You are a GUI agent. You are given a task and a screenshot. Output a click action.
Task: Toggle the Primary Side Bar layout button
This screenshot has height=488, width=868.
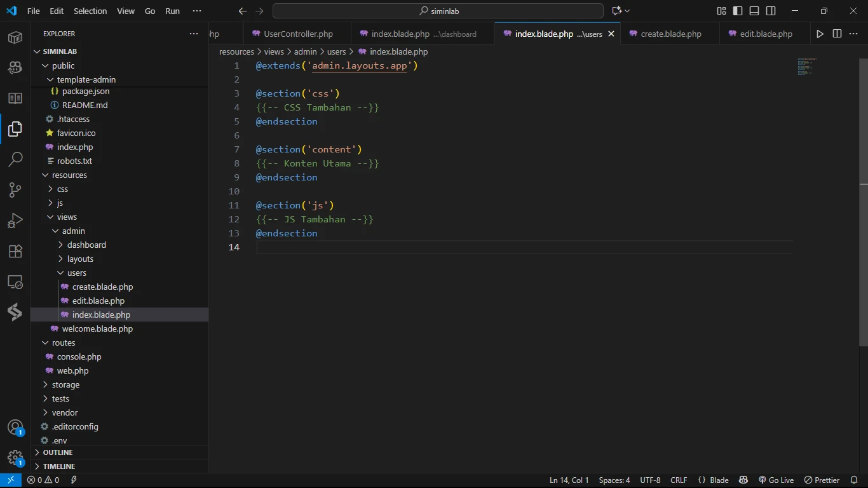click(x=738, y=11)
